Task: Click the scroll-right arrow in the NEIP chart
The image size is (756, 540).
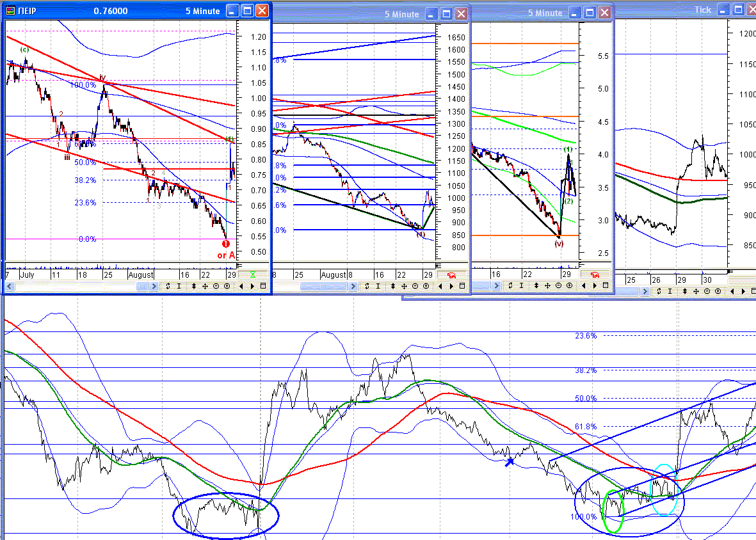Action: pos(154,286)
